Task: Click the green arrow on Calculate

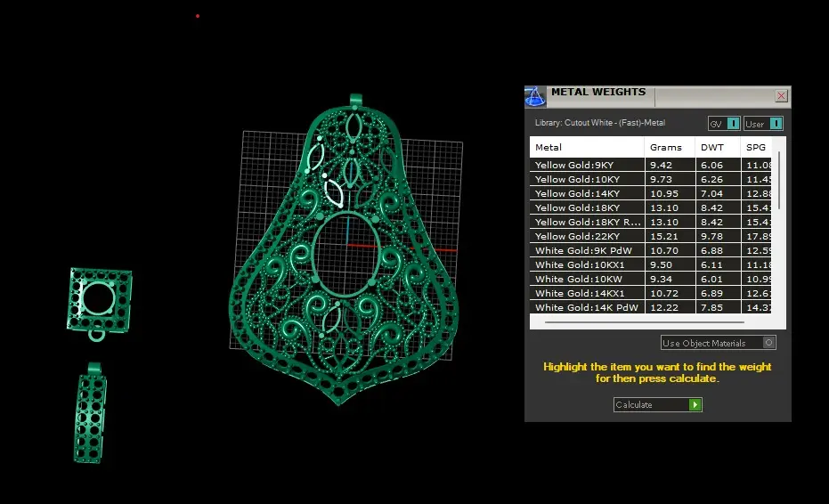Action: [695, 404]
